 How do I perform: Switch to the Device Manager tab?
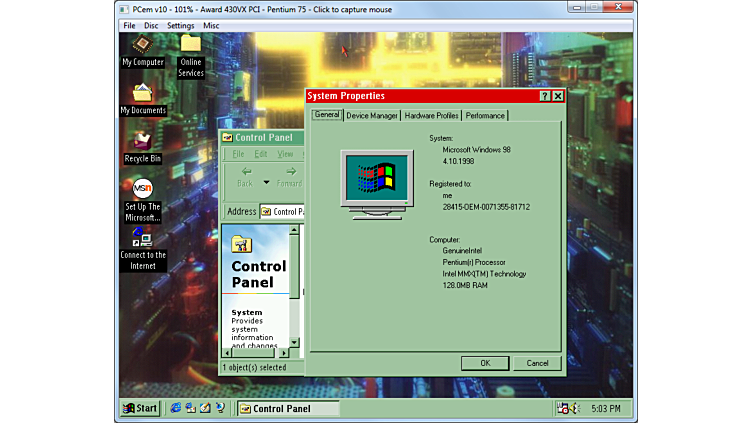[372, 116]
